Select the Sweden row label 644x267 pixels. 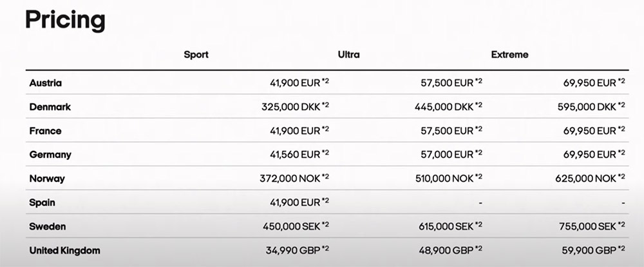(47, 226)
